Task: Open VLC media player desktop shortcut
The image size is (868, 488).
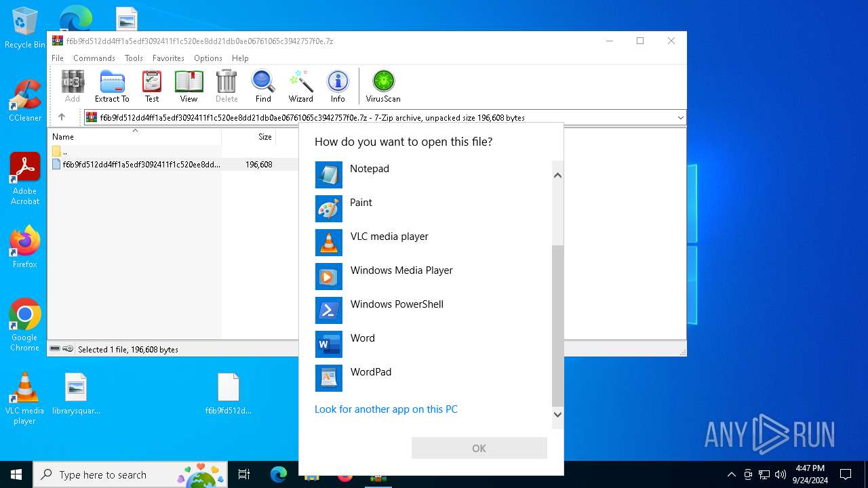Action: coord(25,399)
